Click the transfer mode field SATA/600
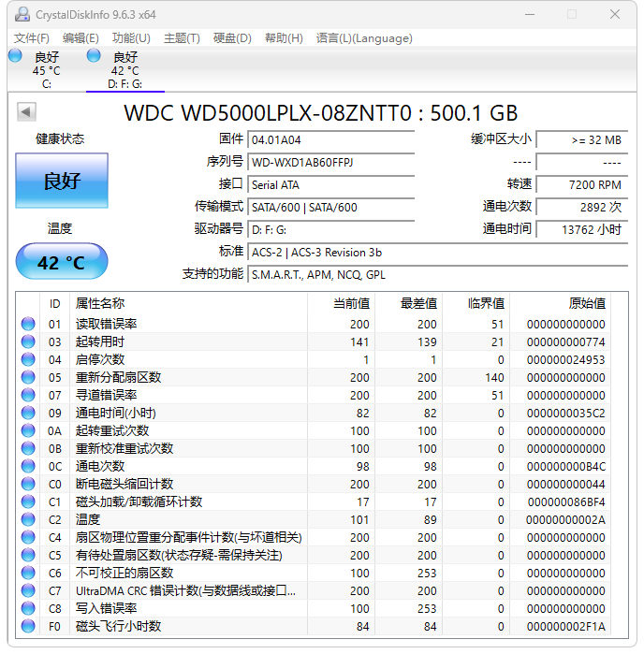The width and height of the screenshot is (644, 654). (331, 208)
